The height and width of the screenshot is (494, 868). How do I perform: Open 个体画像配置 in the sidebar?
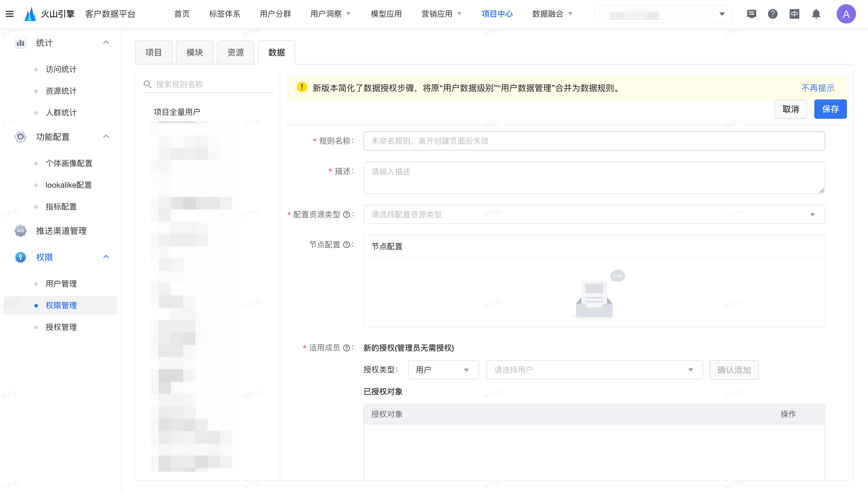69,163
